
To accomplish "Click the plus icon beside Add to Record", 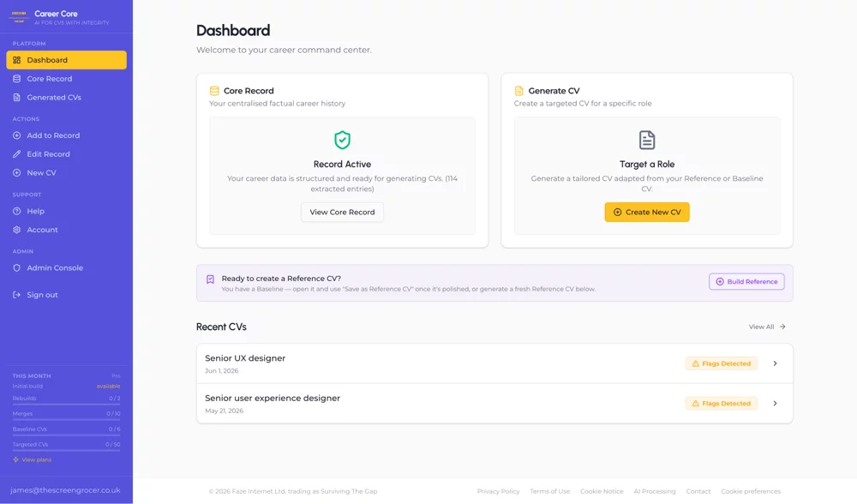I will coord(17,135).
